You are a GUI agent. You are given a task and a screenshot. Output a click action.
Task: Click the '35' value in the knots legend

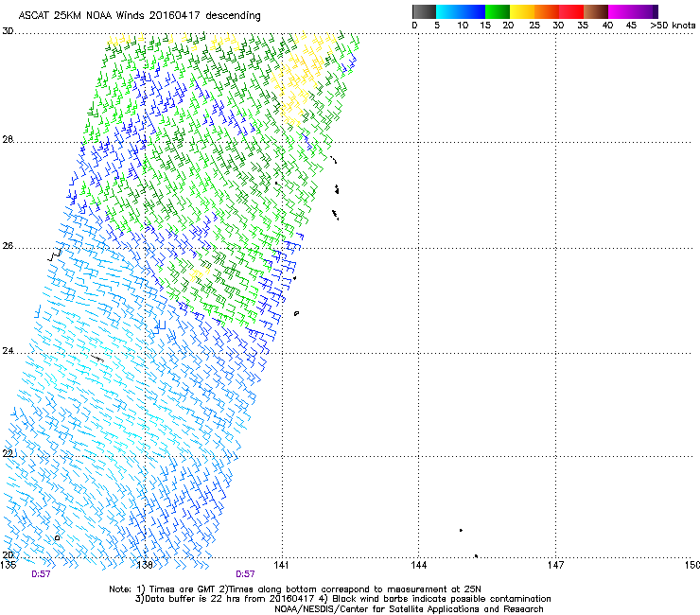tap(583, 26)
